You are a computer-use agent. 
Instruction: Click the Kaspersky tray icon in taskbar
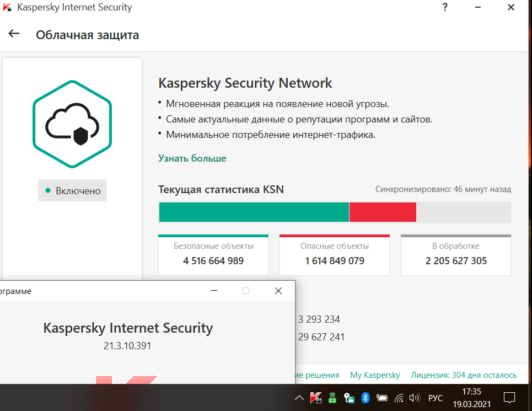(x=316, y=398)
